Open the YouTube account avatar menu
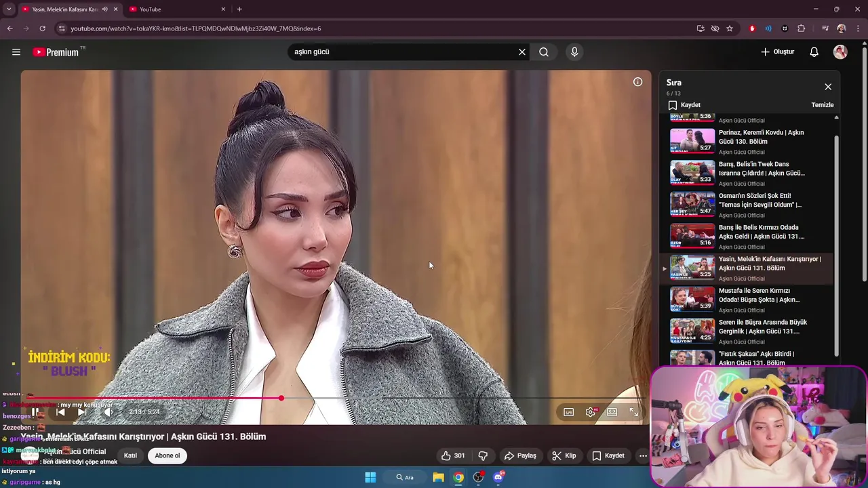 (840, 52)
